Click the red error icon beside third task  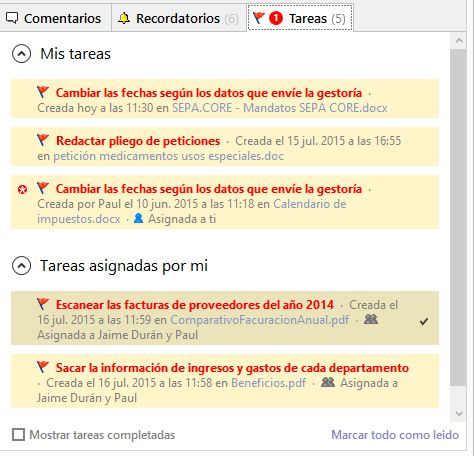click(22, 190)
